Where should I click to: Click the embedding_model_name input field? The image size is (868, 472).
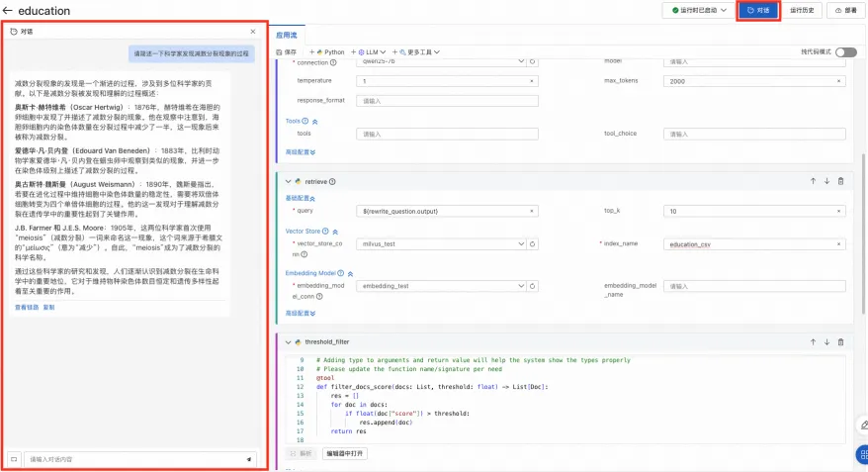pyautogui.click(x=754, y=286)
